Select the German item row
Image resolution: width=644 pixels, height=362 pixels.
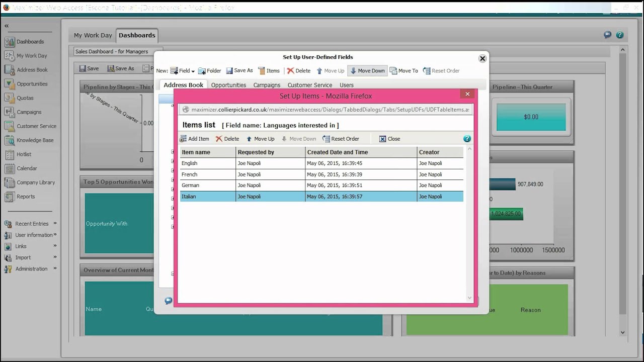click(x=321, y=186)
